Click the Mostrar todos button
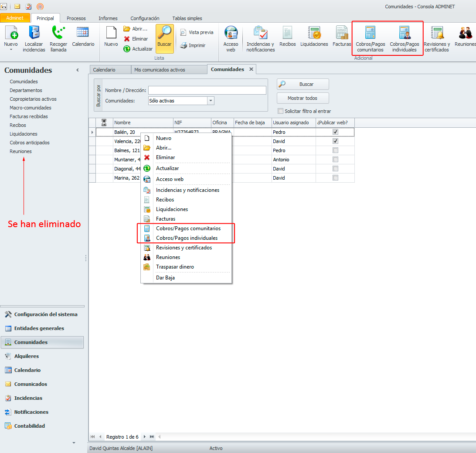 tap(303, 98)
